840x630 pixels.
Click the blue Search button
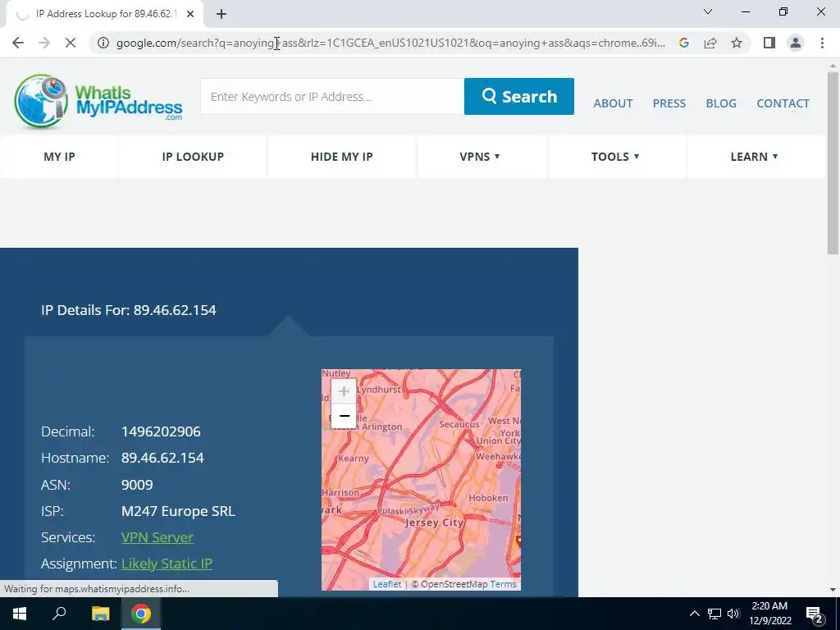[519, 97]
